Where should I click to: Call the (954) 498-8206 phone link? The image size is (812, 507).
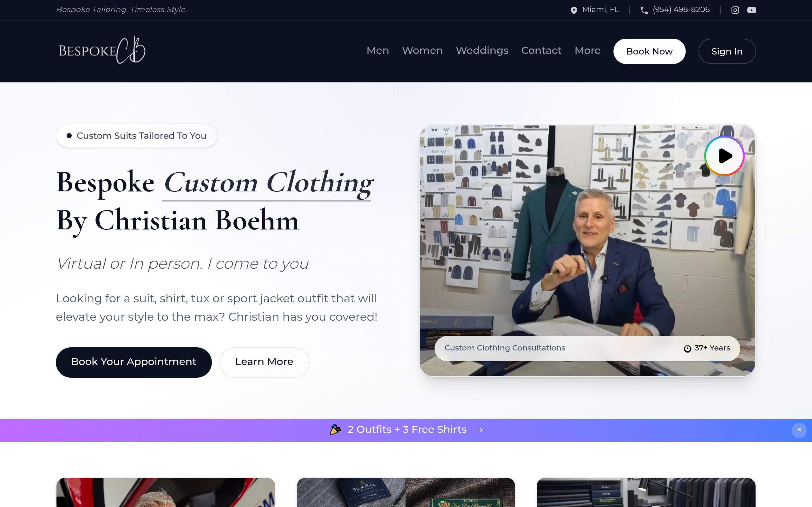(x=681, y=10)
